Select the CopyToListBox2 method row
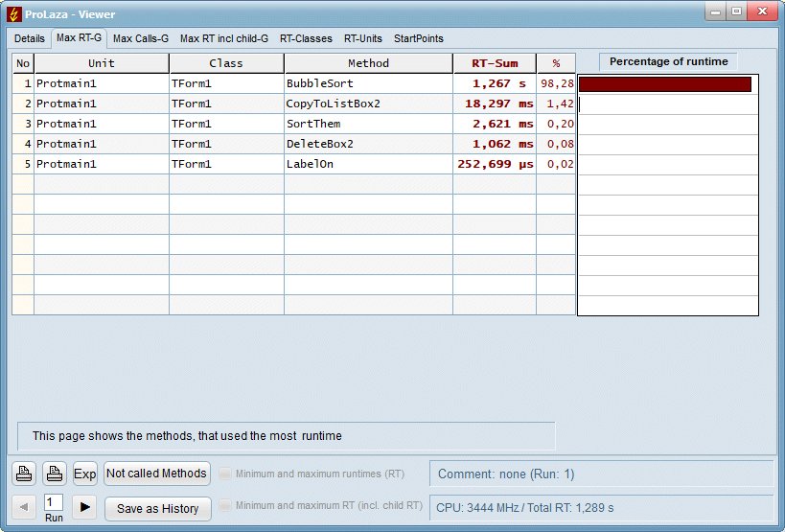 click(368, 104)
